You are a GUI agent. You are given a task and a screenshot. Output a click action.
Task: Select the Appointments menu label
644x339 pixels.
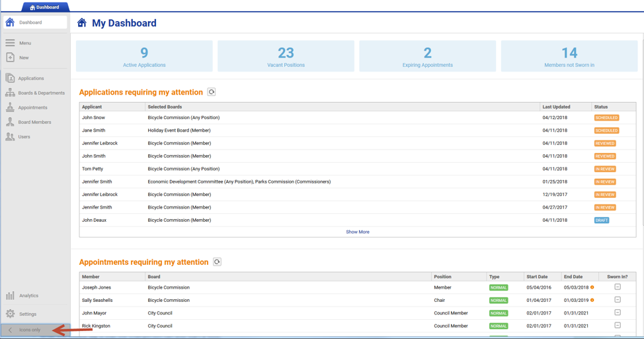[32, 107]
